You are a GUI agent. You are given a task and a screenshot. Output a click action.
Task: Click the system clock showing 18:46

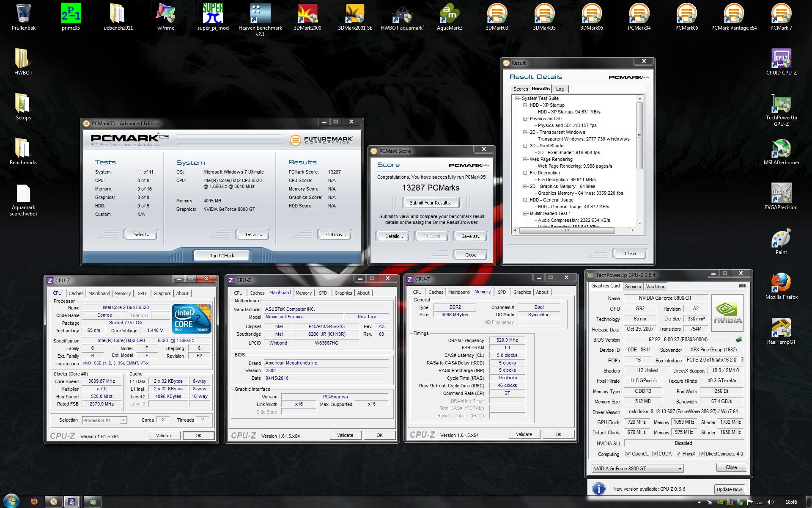[x=791, y=502]
